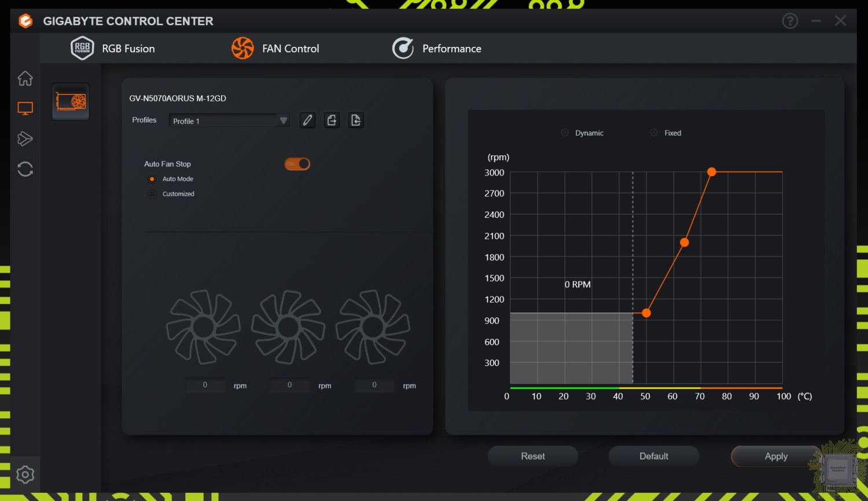Click the Auto Fan Stop label

(x=167, y=164)
